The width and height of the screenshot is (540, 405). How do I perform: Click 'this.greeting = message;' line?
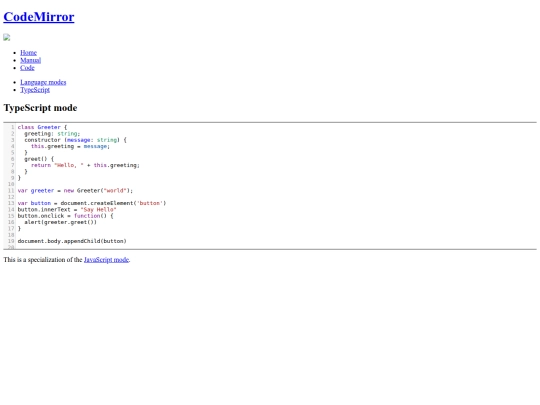point(70,146)
